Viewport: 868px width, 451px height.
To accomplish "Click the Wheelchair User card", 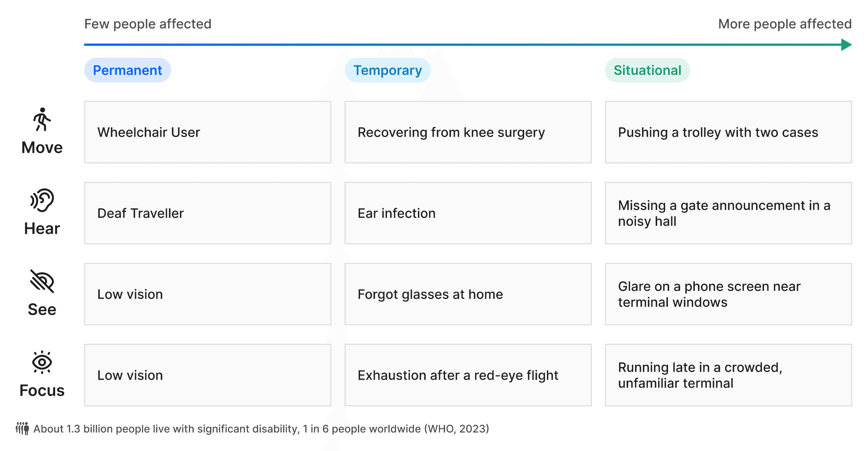I will click(208, 132).
